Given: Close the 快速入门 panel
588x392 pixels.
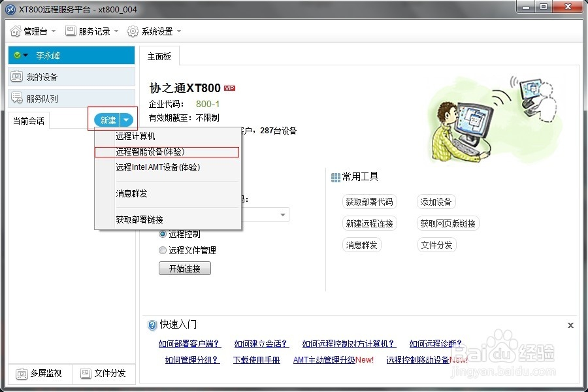Looking at the screenshot, I should (x=570, y=325).
